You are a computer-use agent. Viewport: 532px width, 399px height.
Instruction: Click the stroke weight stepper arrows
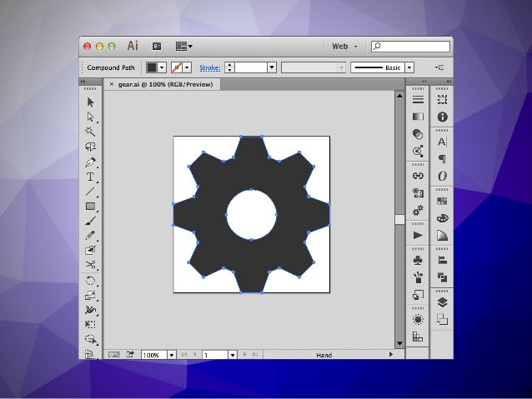click(231, 67)
